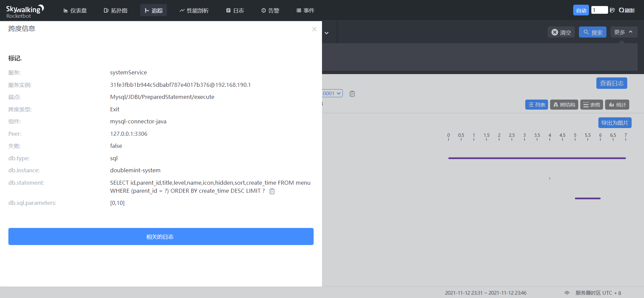Copy the trace ID with clipboard icon
Screen dimensions: 644x298
[x=352, y=94]
